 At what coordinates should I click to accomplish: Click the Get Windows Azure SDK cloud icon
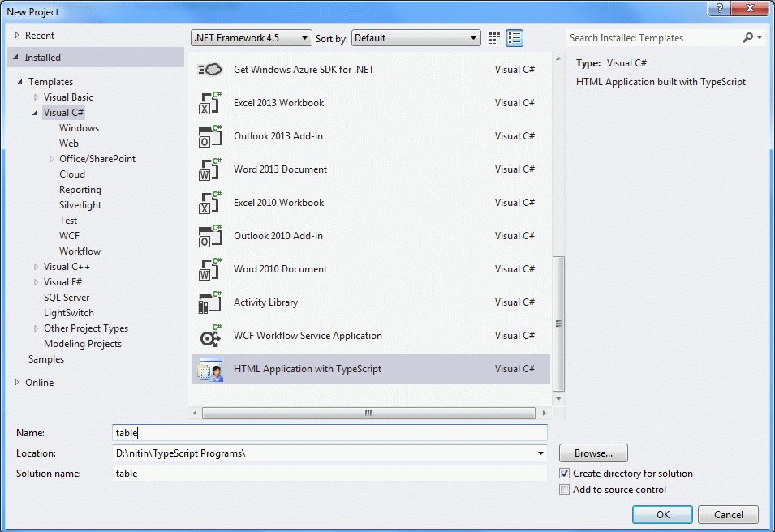tap(210, 70)
